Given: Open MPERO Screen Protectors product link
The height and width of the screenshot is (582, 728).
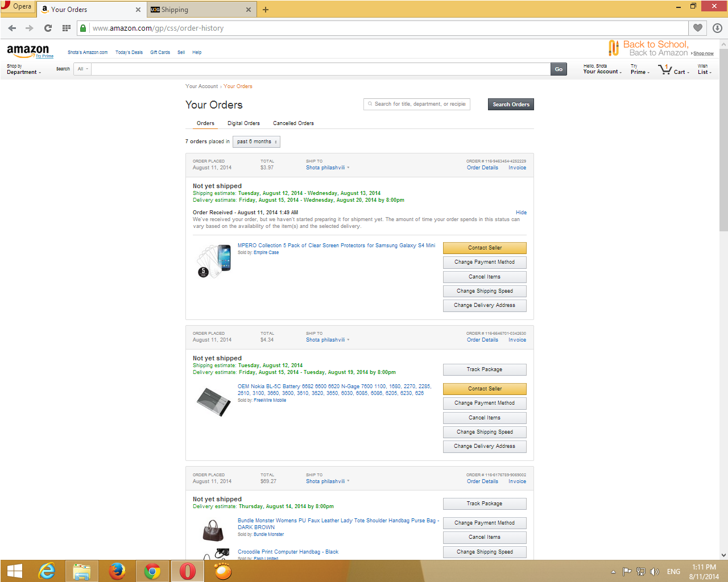Looking at the screenshot, I should [x=336, y=246].
